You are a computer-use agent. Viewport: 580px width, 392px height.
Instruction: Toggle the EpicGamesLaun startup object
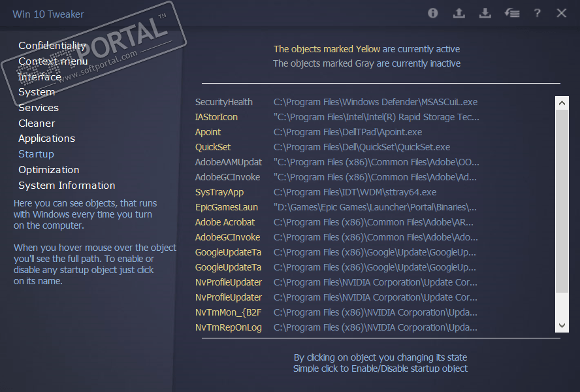click(227, 207)
